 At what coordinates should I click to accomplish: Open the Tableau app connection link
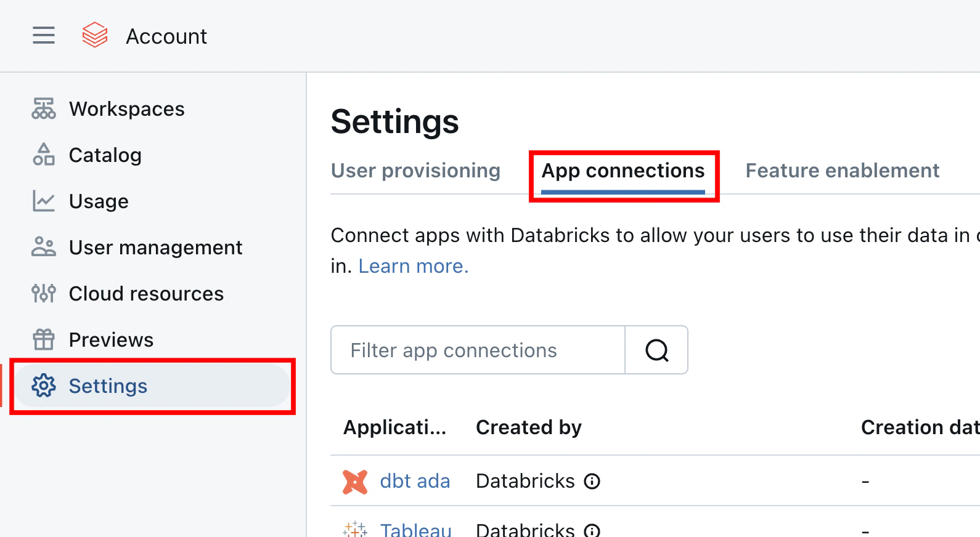416,530
